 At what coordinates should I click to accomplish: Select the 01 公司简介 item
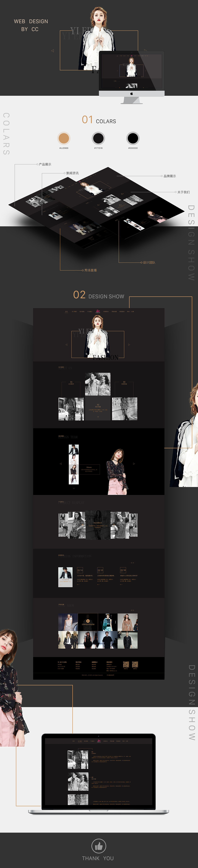(x=71, y=383)
